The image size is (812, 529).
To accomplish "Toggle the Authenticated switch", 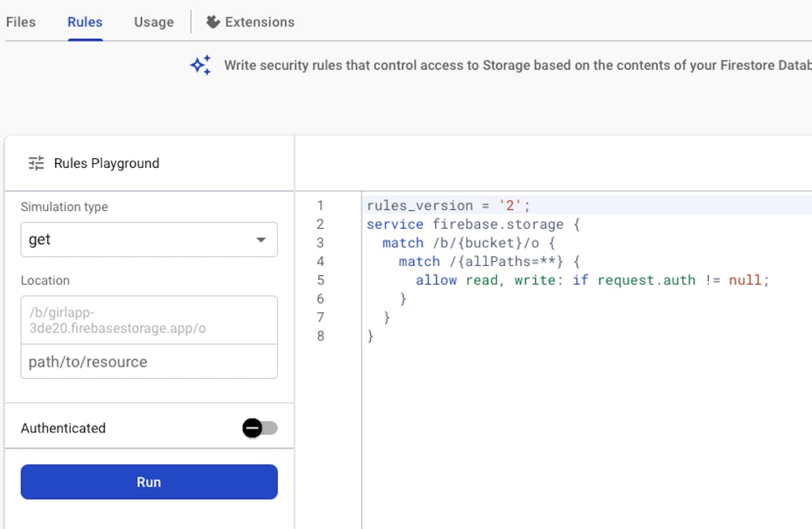I will [260, 428].
